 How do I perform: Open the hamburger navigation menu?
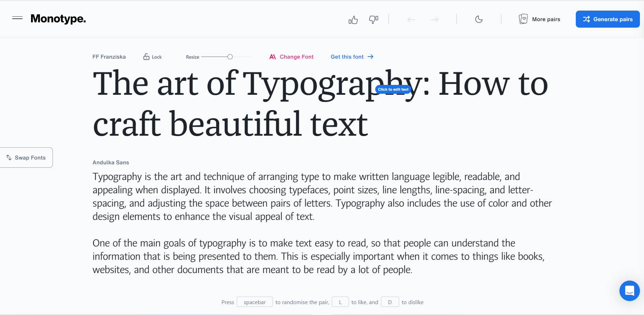pos(18,18)
